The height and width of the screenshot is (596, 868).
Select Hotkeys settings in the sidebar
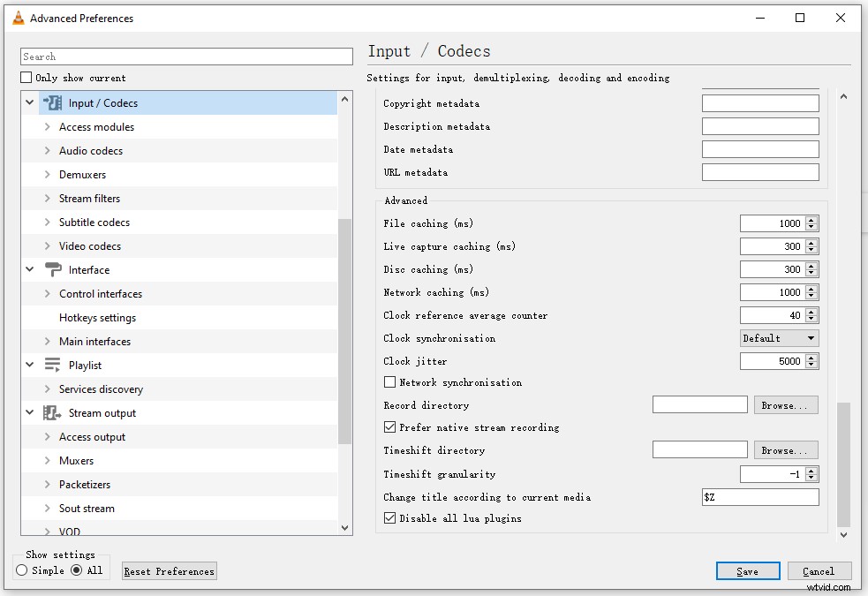tap(97, 317)
